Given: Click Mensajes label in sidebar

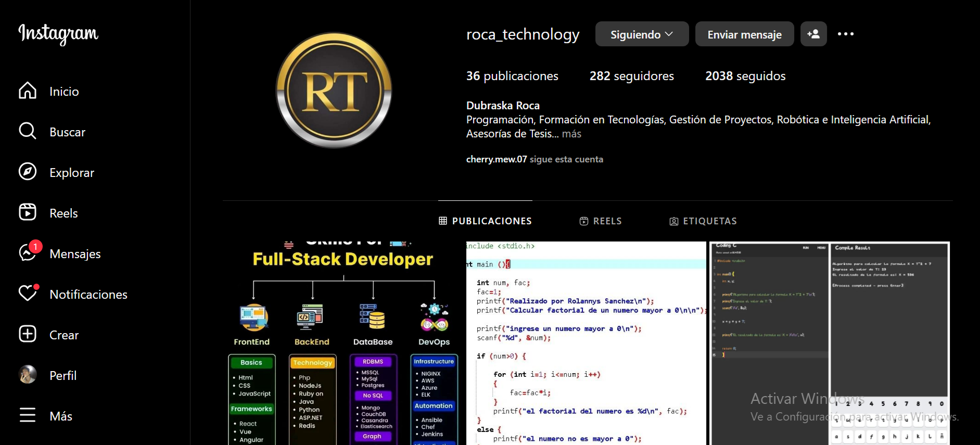Looking at the screenshot, I should (75, 254).
